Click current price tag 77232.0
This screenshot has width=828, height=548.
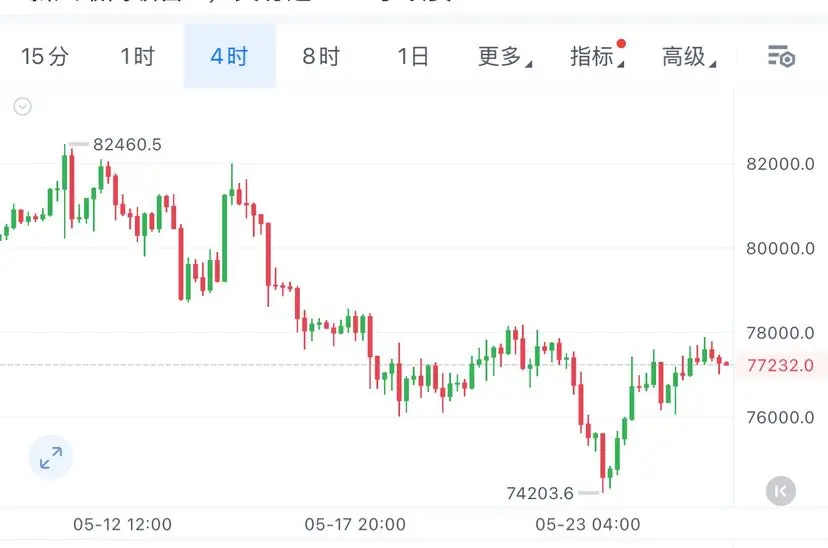[780, 365]
